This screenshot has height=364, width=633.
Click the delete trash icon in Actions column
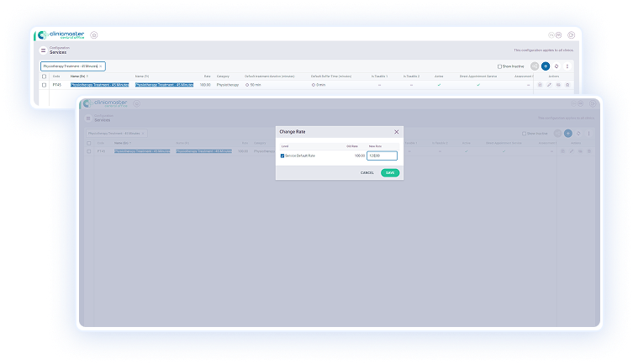(567, 85)
